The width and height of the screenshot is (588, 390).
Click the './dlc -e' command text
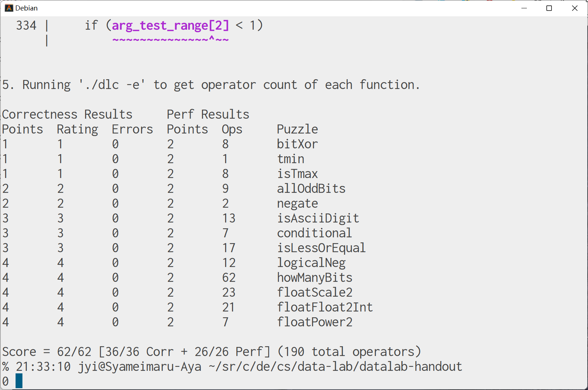(112, 85)
